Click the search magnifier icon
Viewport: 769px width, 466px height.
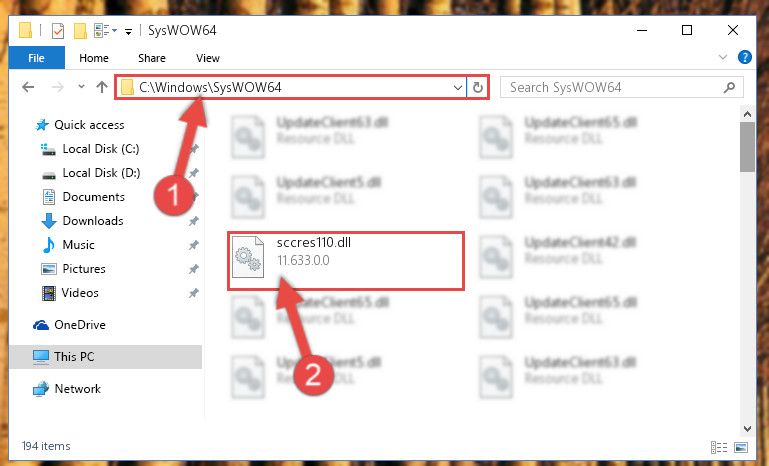[729, 87]
